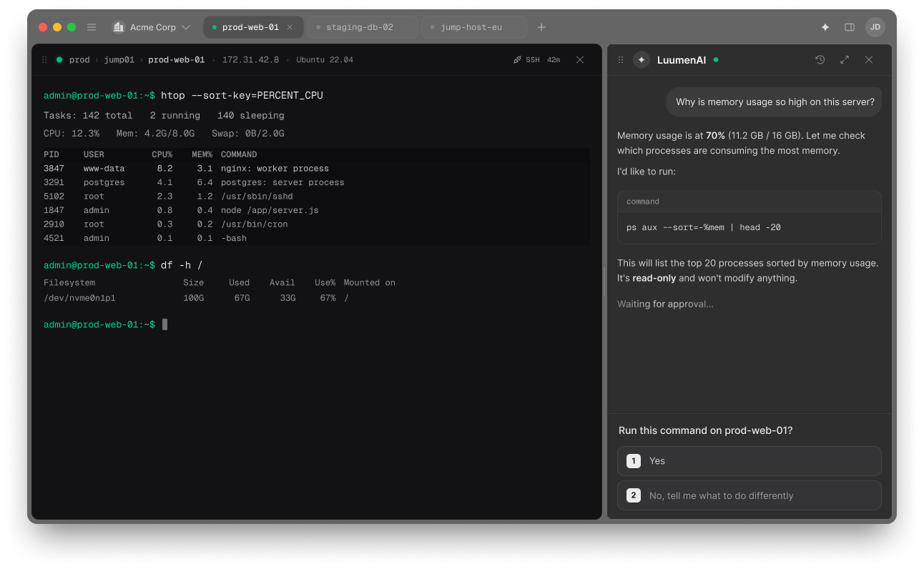The width and height of the screenshot is (924, 569).
Task: Switch to the staging-db-02 tab
Action: click(363, 27)
